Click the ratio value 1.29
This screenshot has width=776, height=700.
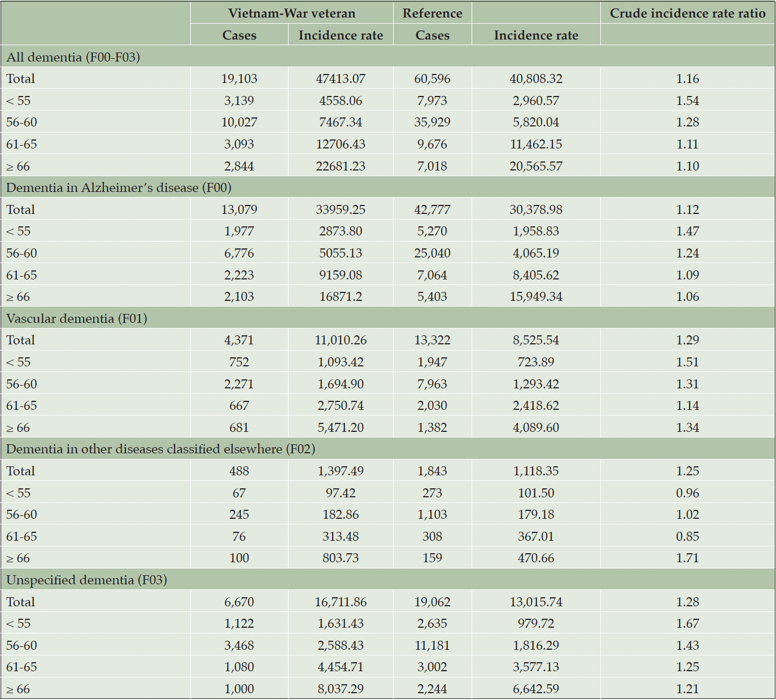pos(687,340)
